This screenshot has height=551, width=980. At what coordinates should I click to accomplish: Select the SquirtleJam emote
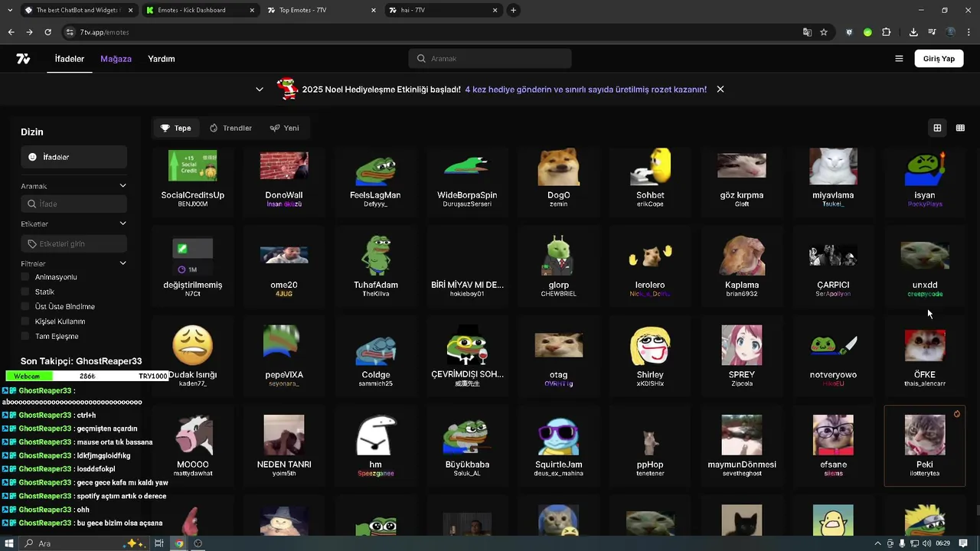pyautogui.click(x=559, y=446)
